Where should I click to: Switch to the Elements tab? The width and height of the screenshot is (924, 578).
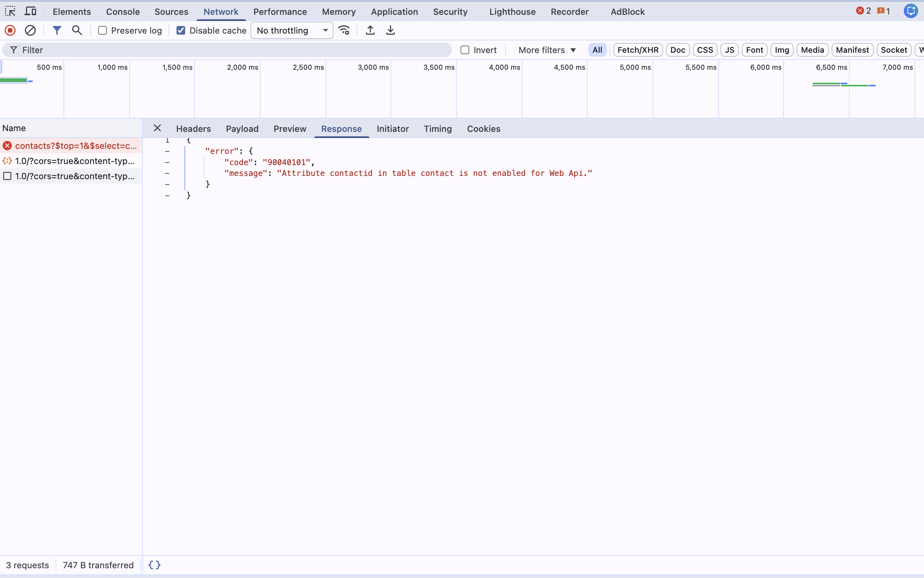(x=72, y=12)
